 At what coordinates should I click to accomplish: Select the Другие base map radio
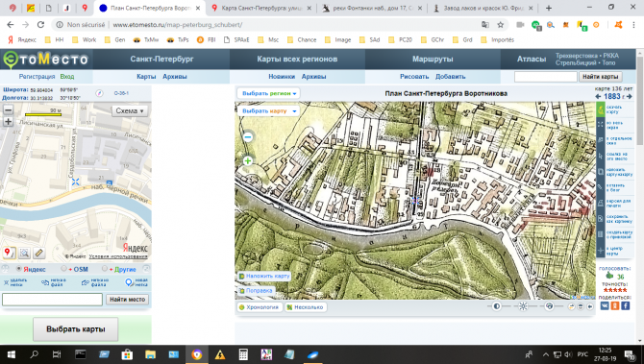pyautogui.click(x=105, y=269)
